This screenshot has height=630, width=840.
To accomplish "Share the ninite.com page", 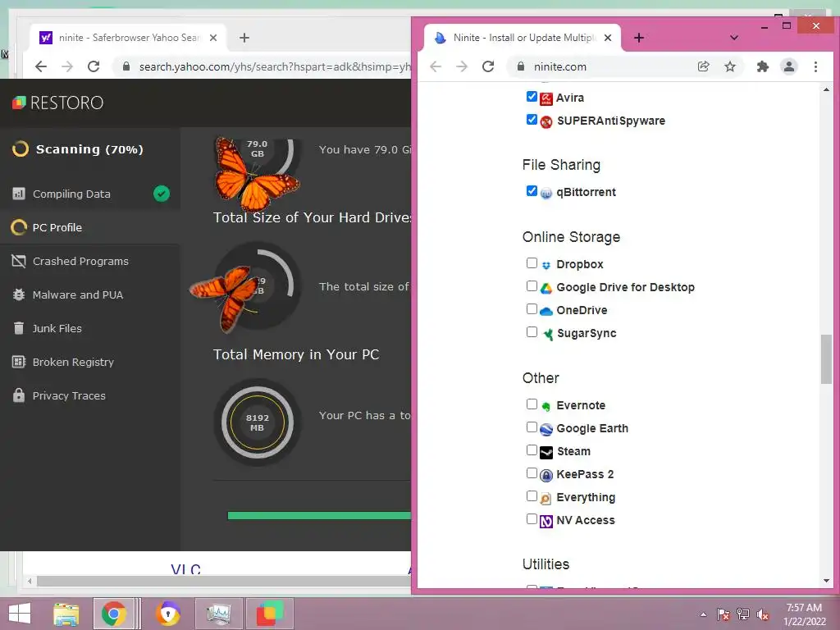I will pos(703,66).
